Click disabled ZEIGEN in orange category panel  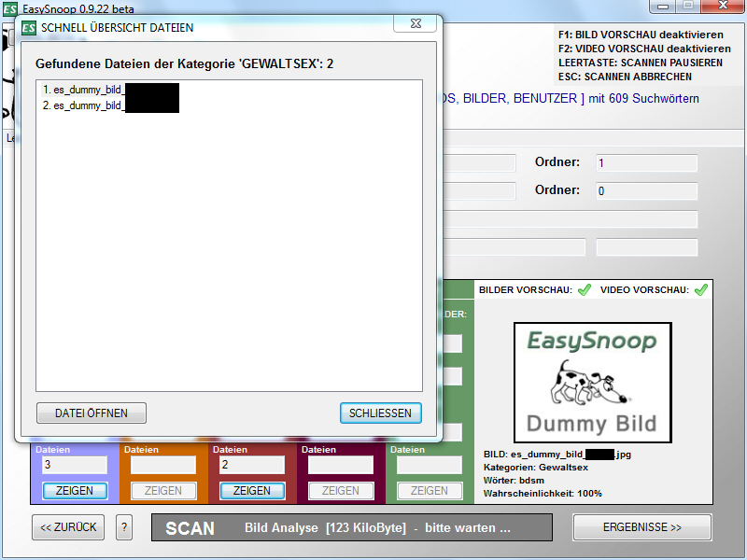point(163,491)
